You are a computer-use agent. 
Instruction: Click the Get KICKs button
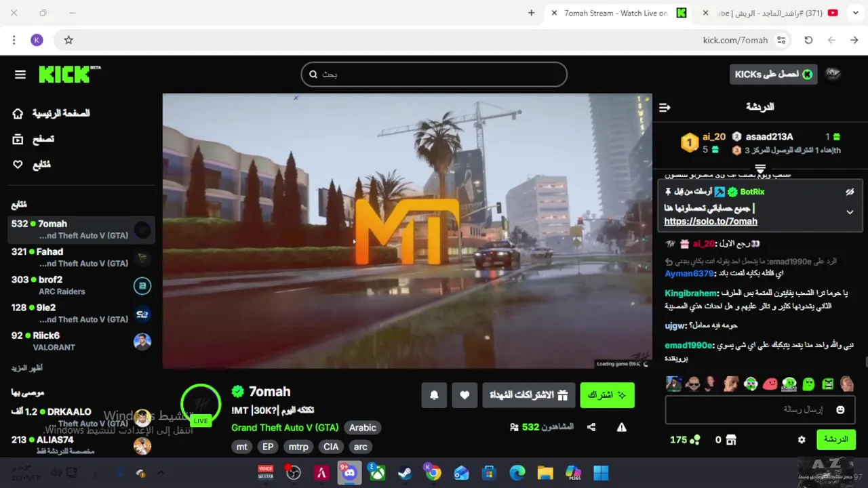[x=773, y=75]
